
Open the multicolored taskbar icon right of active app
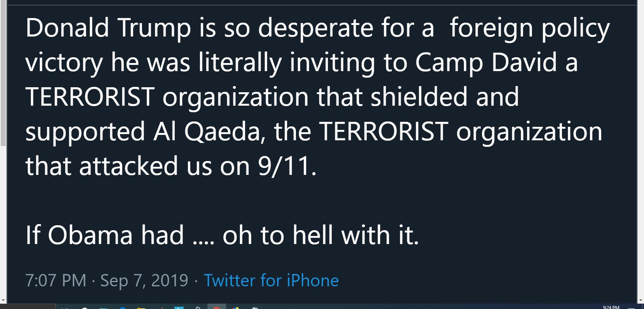click(x=236, y=308)
